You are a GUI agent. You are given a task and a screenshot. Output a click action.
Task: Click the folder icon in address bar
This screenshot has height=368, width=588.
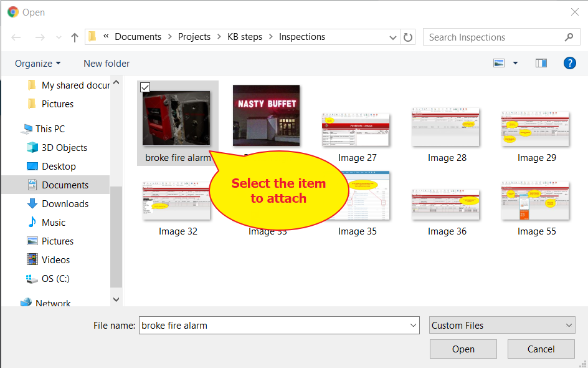[x=93, y=36]
